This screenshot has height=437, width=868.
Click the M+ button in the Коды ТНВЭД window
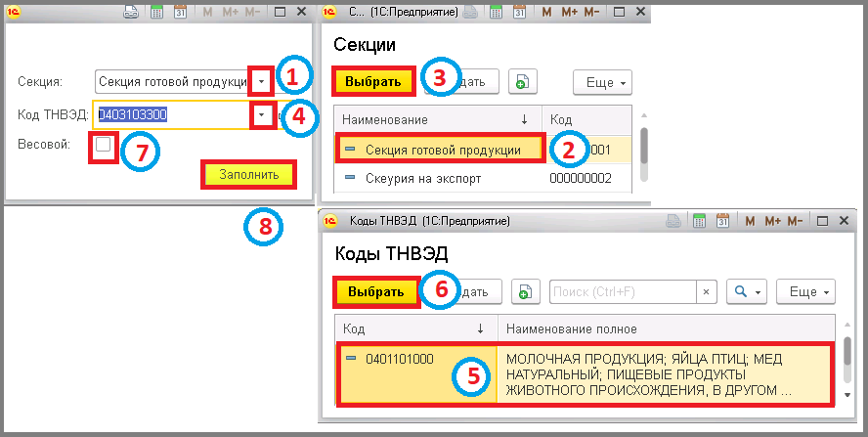coord(773,221)
